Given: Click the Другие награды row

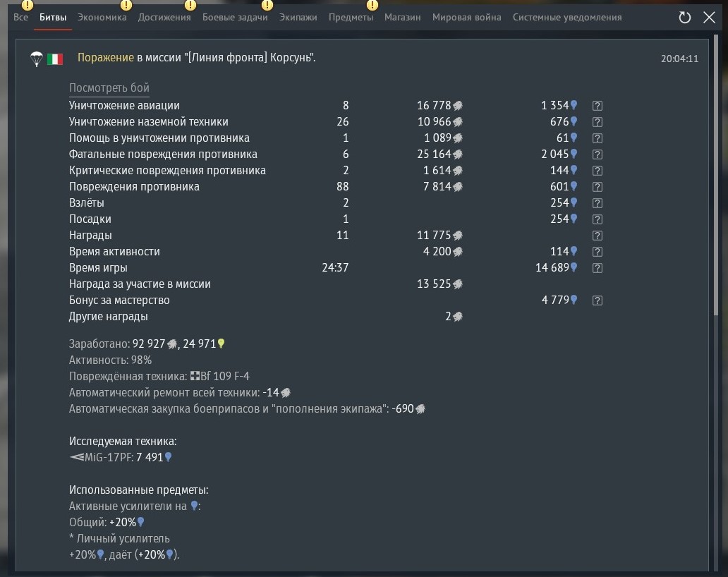Looking at the screenshot, I should (x=266, y=317).
